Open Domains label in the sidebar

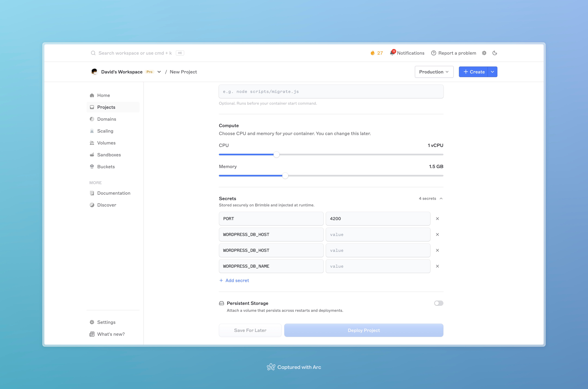107,119
